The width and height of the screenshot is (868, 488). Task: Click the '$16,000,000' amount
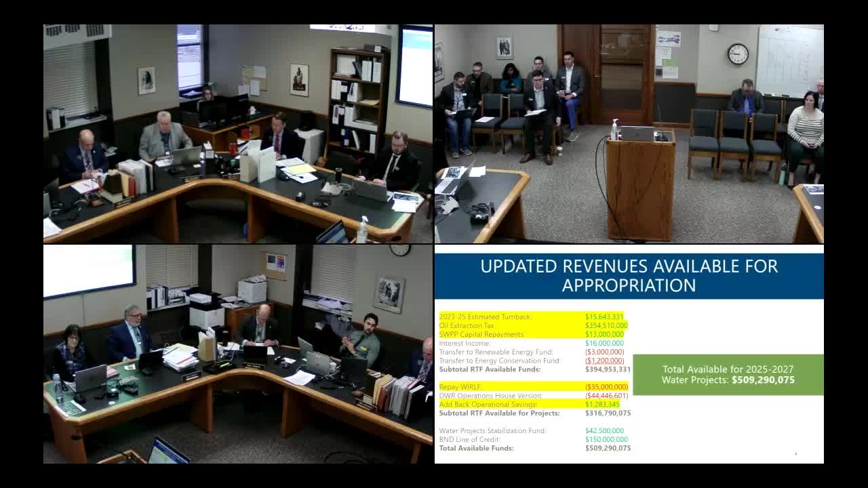tap(604, 343)
